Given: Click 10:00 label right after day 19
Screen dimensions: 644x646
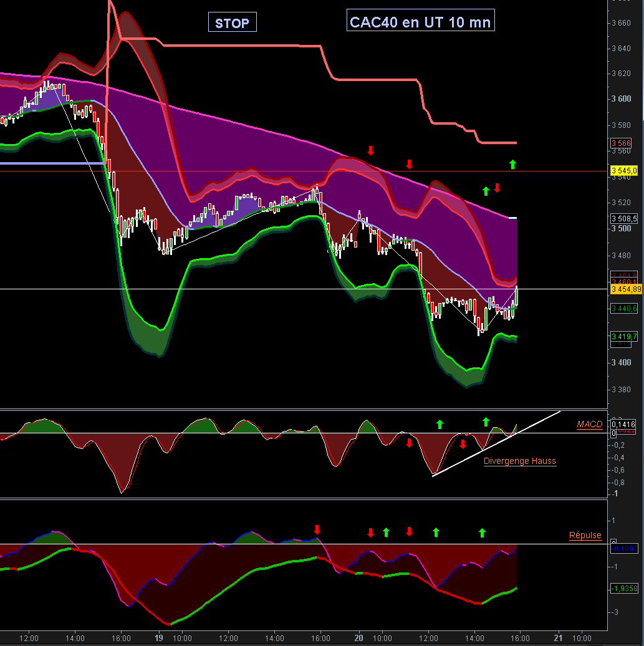Looking at the screenshot, I should pyautogui.click(x=181, y=639).
